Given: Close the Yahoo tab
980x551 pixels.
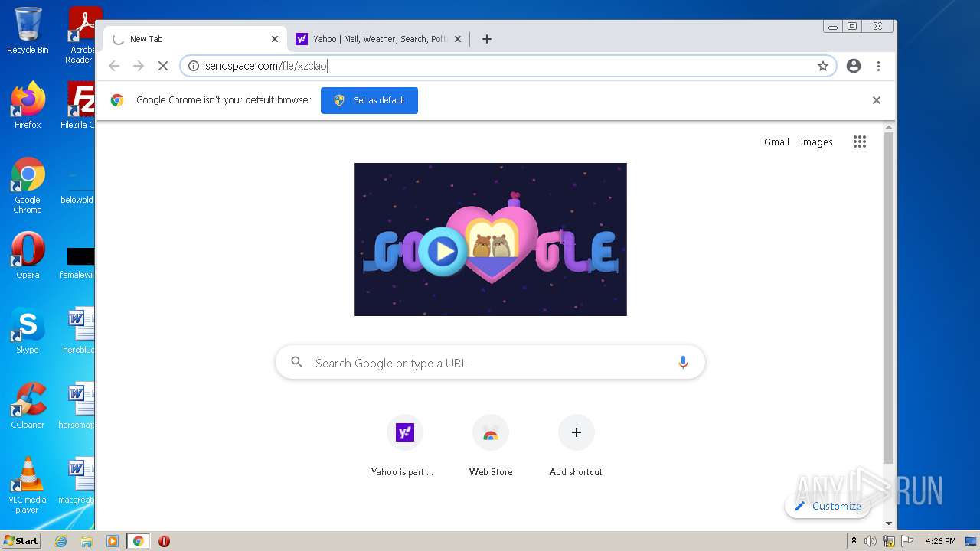Looking at the screenshot, I should tap(458, 39).
